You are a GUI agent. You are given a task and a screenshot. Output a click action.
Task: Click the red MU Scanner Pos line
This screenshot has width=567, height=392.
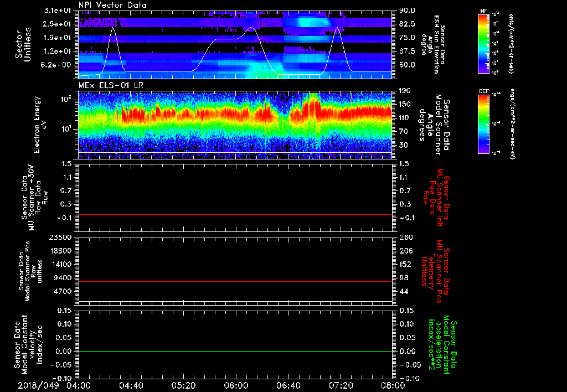click(235, 282)
